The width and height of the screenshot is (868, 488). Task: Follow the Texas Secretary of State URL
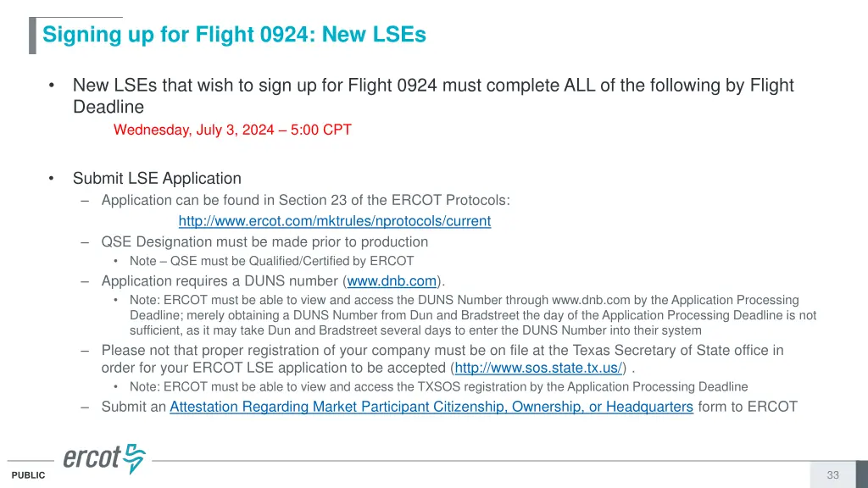coord(539,368)
